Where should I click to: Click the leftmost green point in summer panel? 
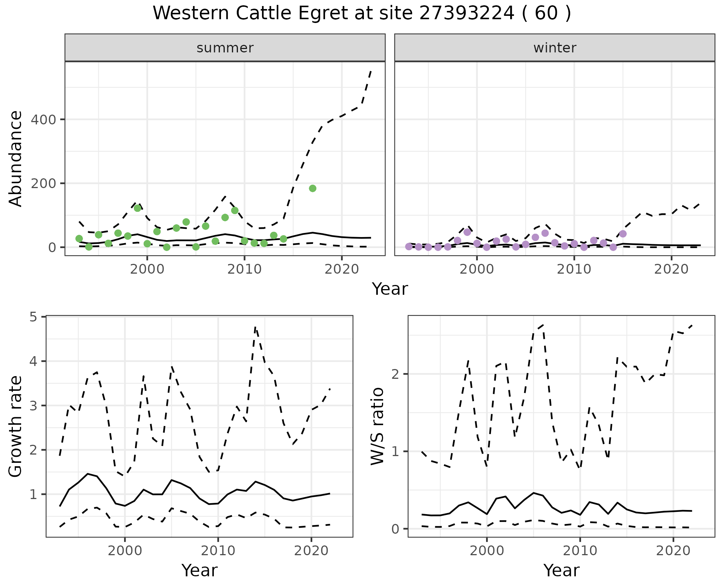click(79, 239)
